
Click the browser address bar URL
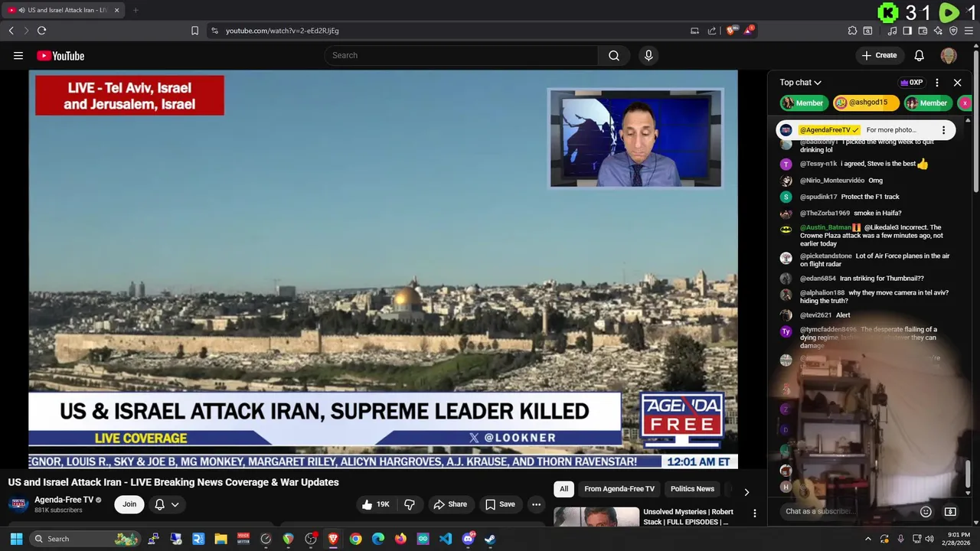pos(282,31)
